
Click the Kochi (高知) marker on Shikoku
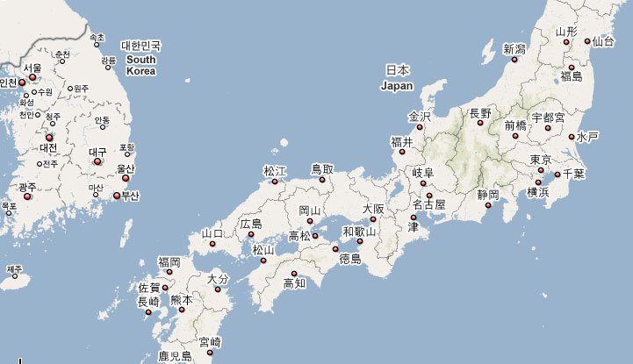coord(293,273)
